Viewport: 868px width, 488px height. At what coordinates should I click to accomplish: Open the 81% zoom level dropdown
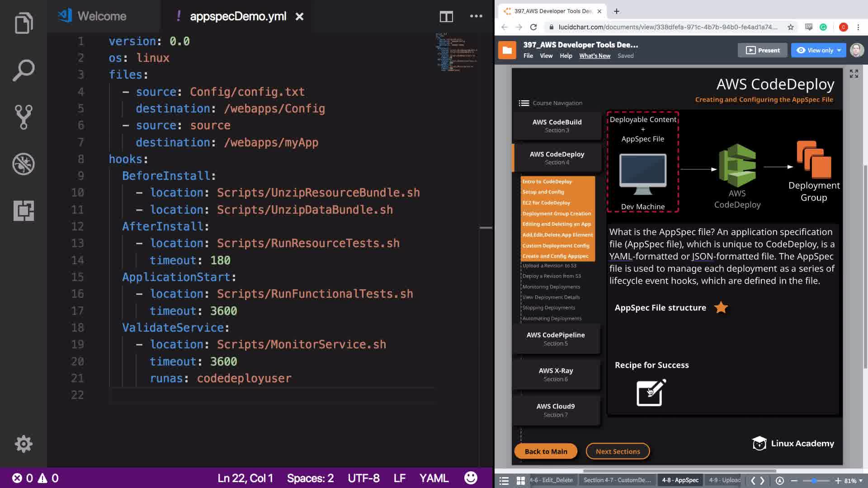(853, 481)
